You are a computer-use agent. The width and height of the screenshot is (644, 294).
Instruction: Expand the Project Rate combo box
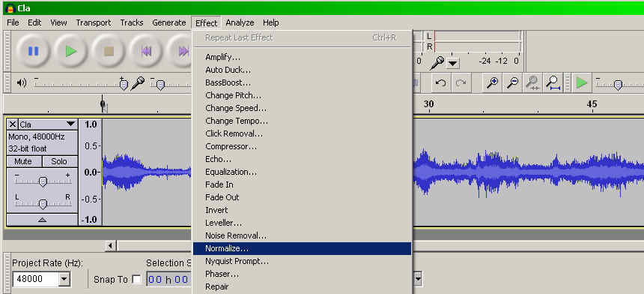point(64,280)
